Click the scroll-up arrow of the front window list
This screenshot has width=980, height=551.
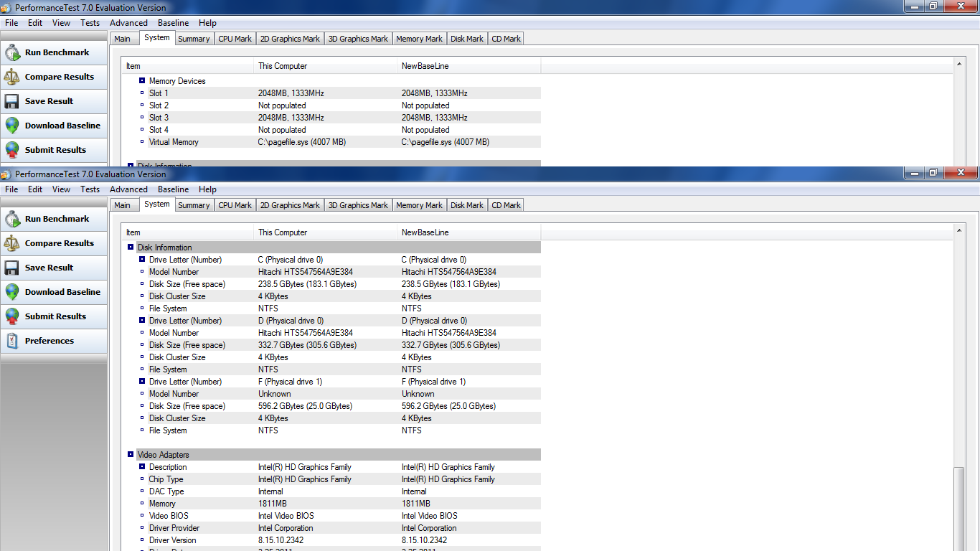(x=960, y=230)
